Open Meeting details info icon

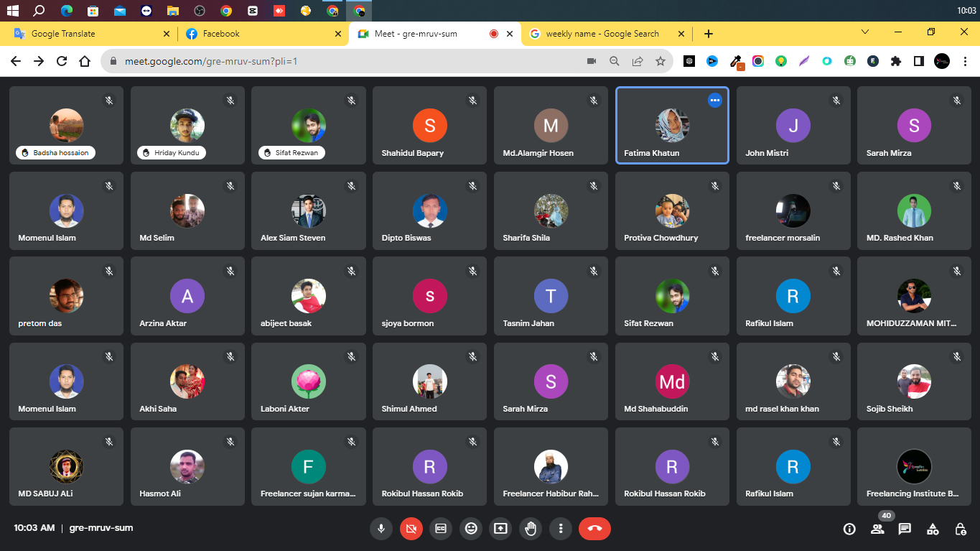click(x=849, y=529)
